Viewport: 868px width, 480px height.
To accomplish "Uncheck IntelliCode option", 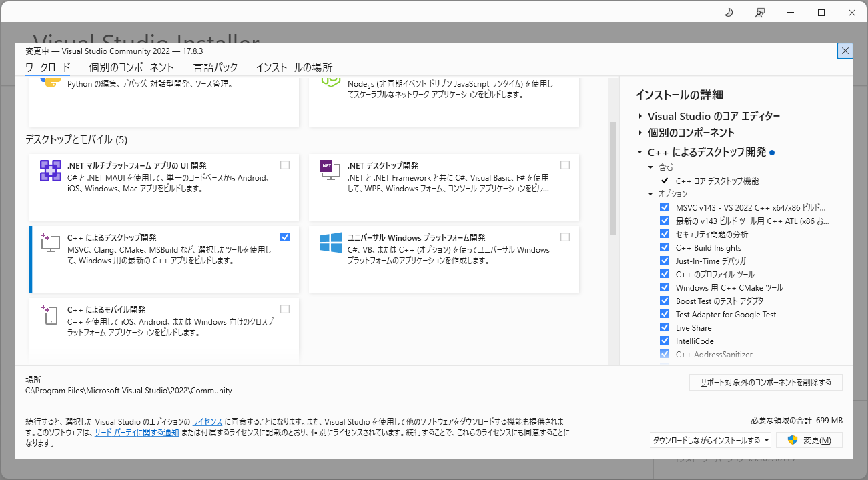I will 665,341.
